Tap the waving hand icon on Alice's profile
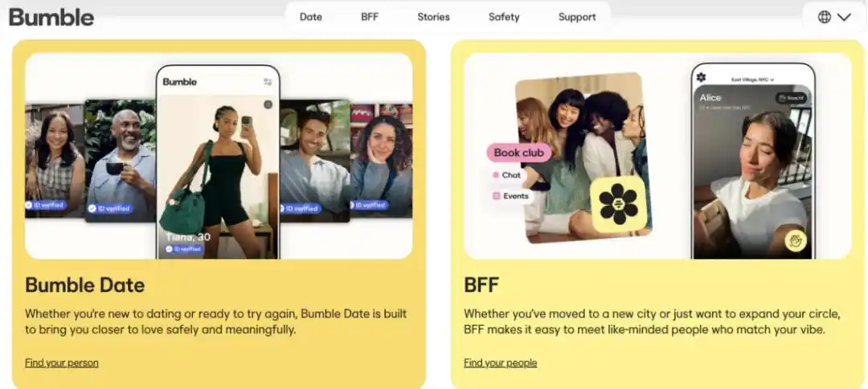This screenshot has width=868, height=389. point(796,240)
